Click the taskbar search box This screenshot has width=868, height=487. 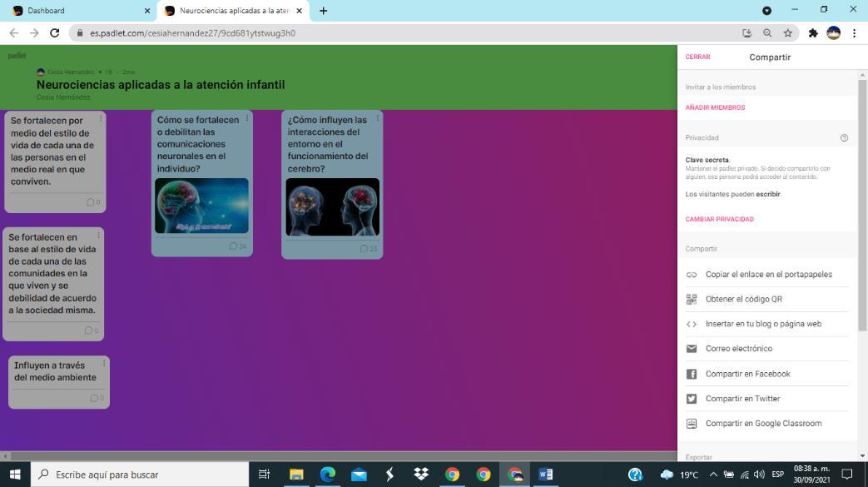(140, 475)
